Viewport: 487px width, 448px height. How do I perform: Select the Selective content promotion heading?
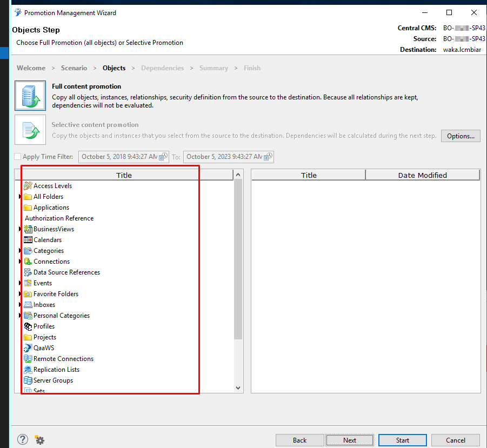pos(95,125)
